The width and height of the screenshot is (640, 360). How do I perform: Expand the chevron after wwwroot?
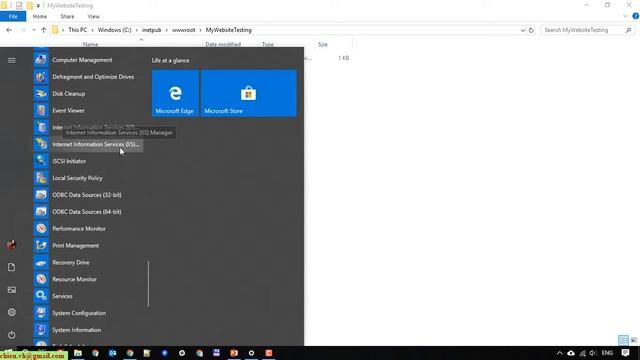tap(200, 30)
